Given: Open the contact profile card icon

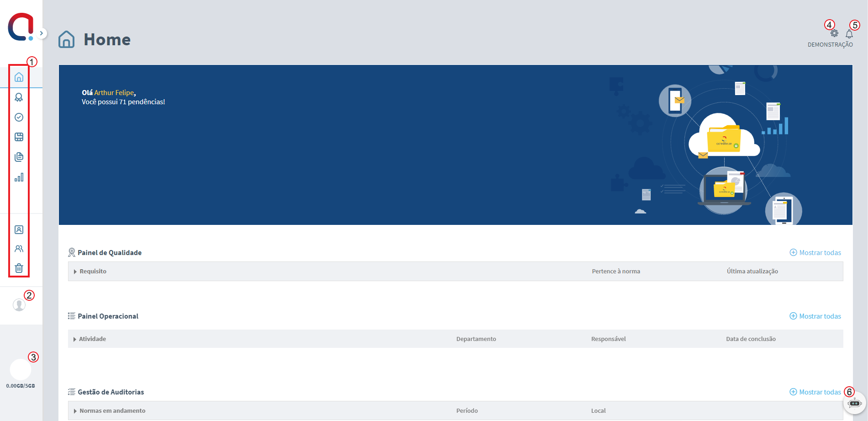Looking at the screenshot, I should coord(19,229).
